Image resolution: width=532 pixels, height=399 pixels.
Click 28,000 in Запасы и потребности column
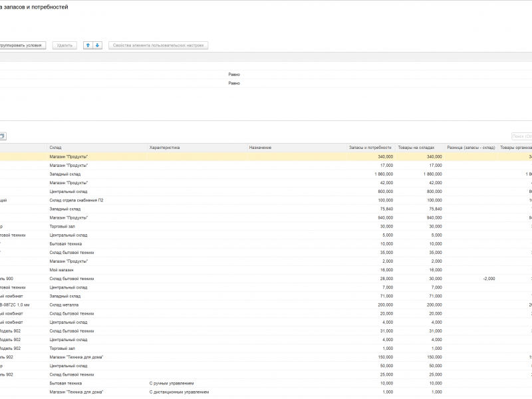click(x=386, y=279)
